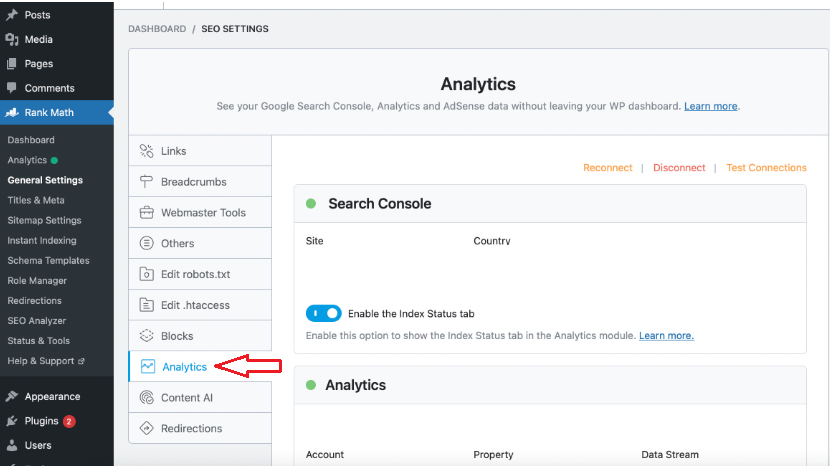The height and width of the screenshot is (466, 830).
Task: Open Sitemap Settings submenu item
Action: click(x=44, y=220)
